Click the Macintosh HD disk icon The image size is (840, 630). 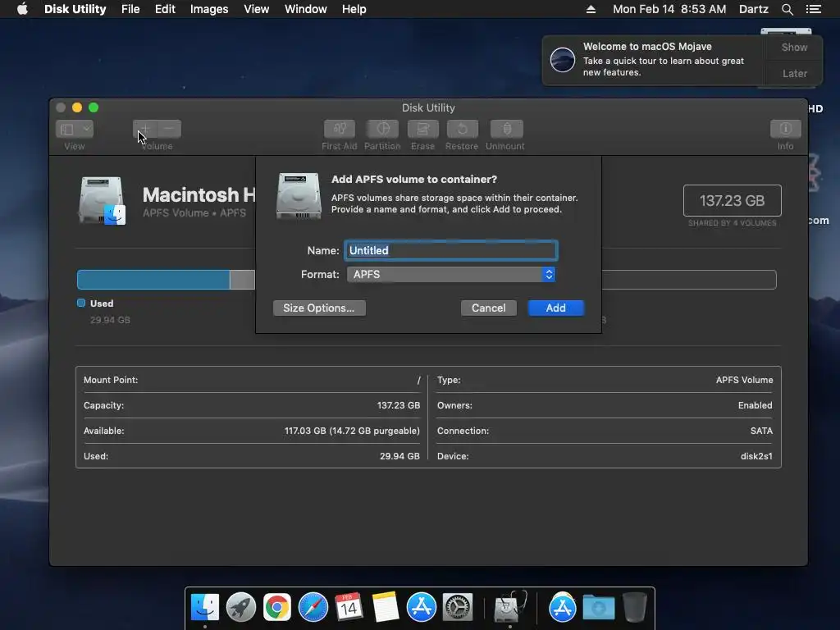[x=103, y=200]
